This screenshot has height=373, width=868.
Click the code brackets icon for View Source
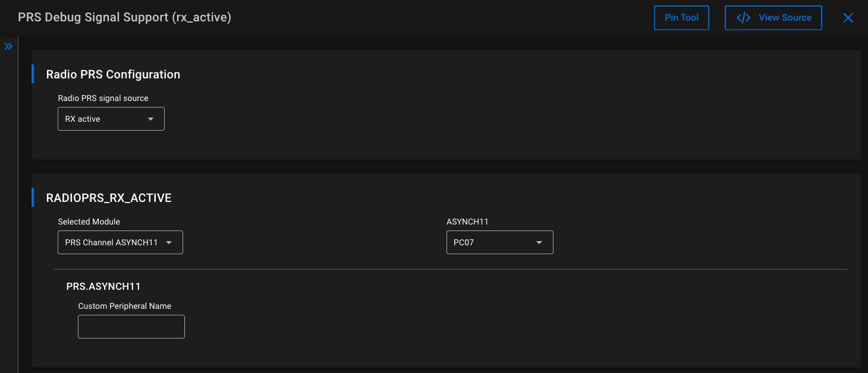click(743, 18)
